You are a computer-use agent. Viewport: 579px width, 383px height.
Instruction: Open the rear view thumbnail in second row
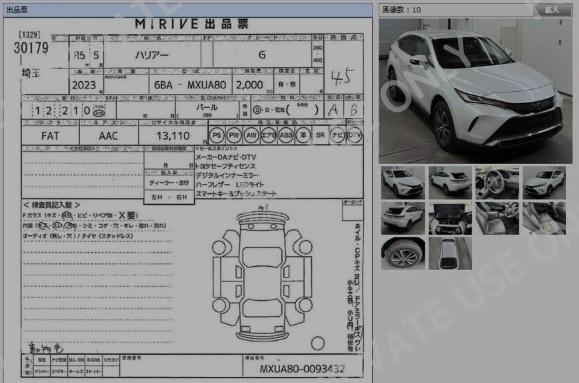point(403,218)
